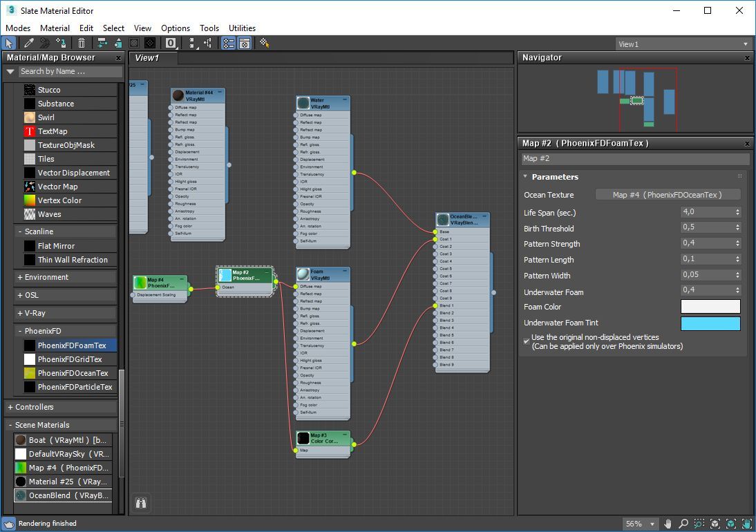Image resolution: width=756 pixels, height=532 pixels.
Task: Collapse the OceanBlend VRayBlend node
Action: (x=484, y=216)
